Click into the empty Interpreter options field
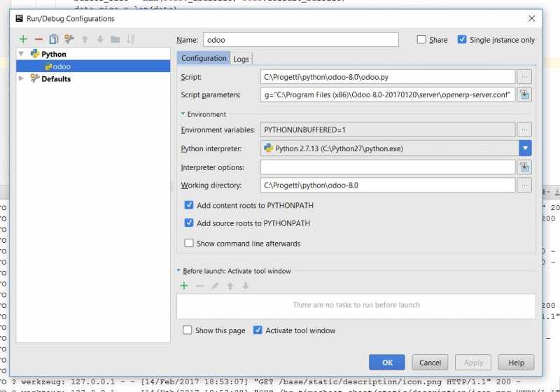Screen dimensions: 560x392 pos(388,167)
